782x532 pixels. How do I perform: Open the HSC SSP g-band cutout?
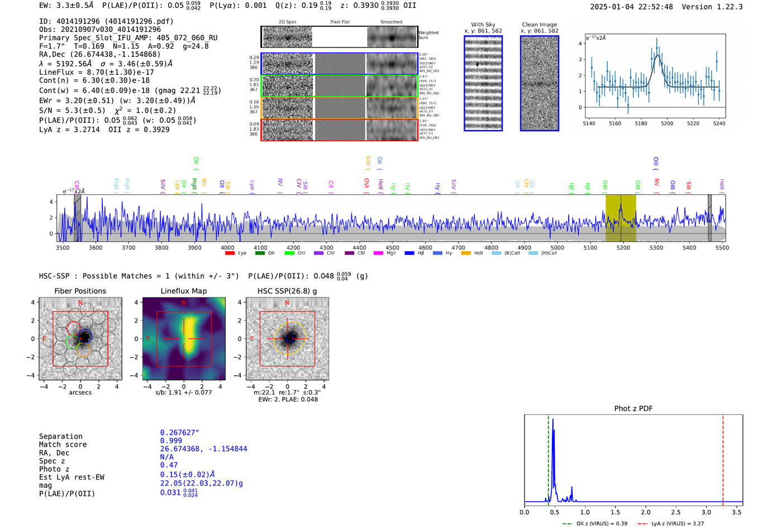pos(287,339)
